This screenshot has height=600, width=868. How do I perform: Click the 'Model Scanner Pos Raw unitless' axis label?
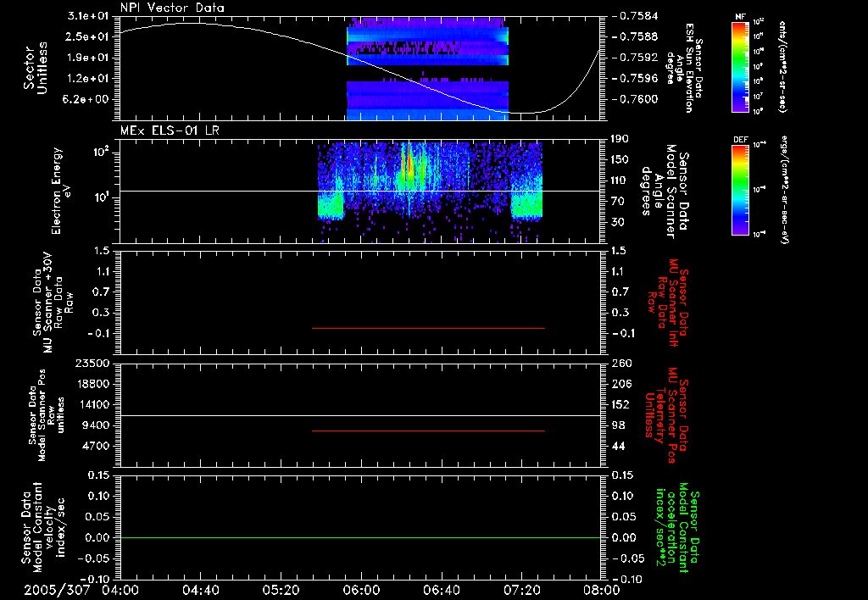(47, 415)
